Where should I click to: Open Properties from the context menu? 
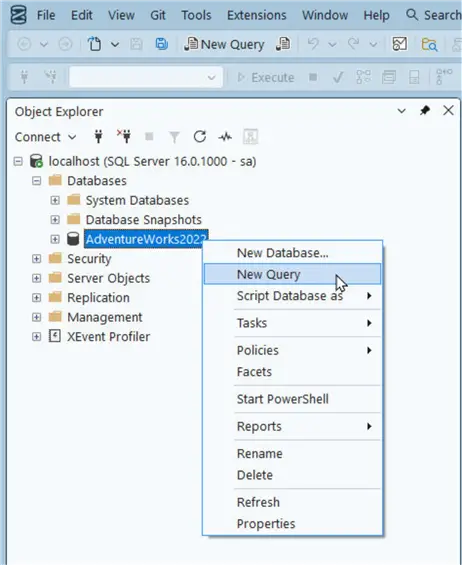coord(292,524)
